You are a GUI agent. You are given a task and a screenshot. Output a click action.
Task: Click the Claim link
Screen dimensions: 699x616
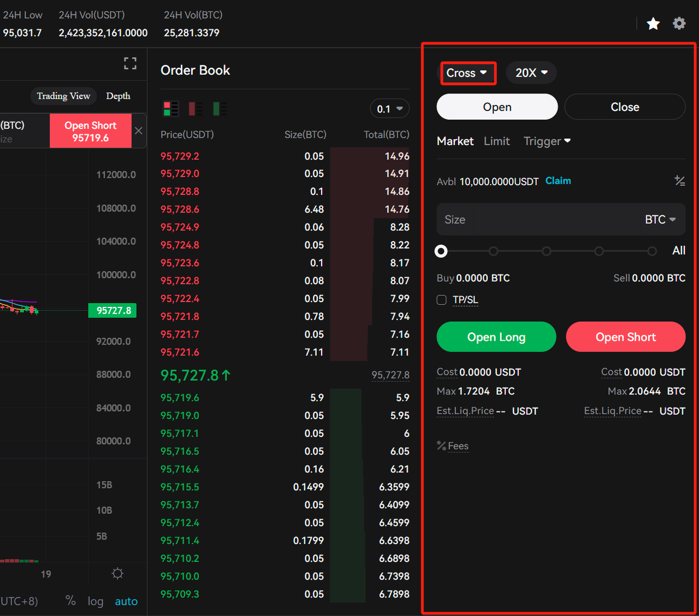click(558, 181)
